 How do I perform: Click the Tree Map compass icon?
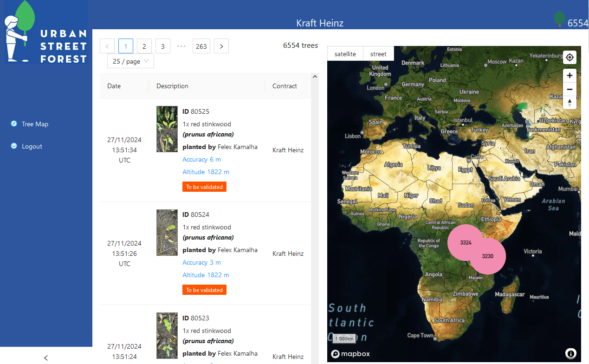pos(14,123)
